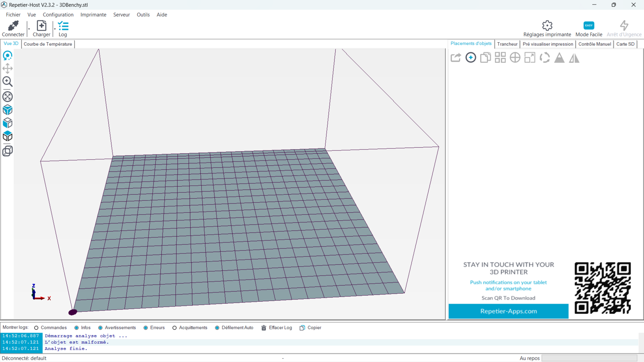The width and height of the screenshot is (644, 362).
Task: Switch to the Trancheur tab
Action: point(507,44)
